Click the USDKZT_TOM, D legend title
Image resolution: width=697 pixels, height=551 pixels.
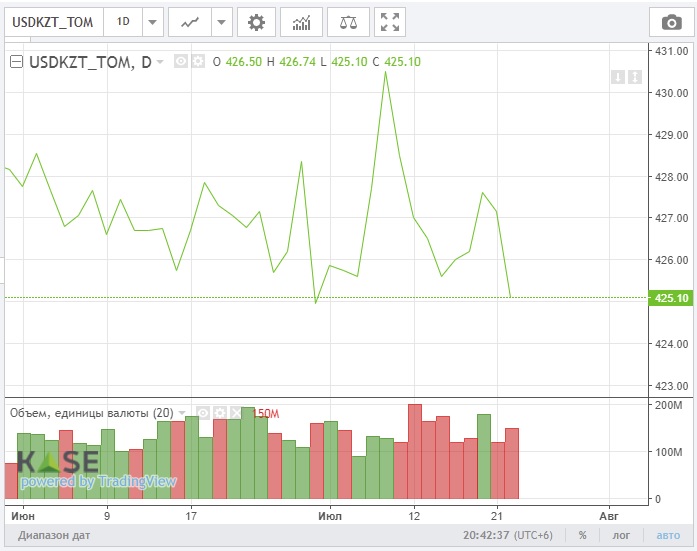tap(90, 62)
